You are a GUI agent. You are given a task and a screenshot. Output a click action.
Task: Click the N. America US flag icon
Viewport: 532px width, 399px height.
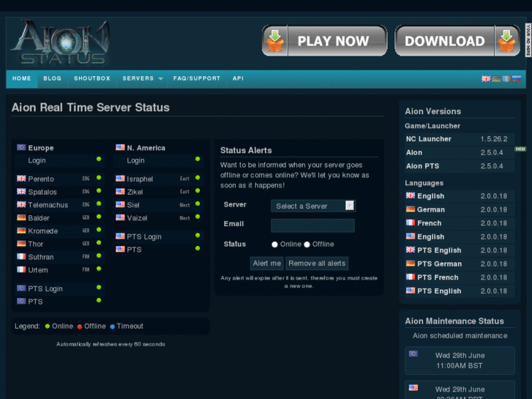(x=120, y=147)
